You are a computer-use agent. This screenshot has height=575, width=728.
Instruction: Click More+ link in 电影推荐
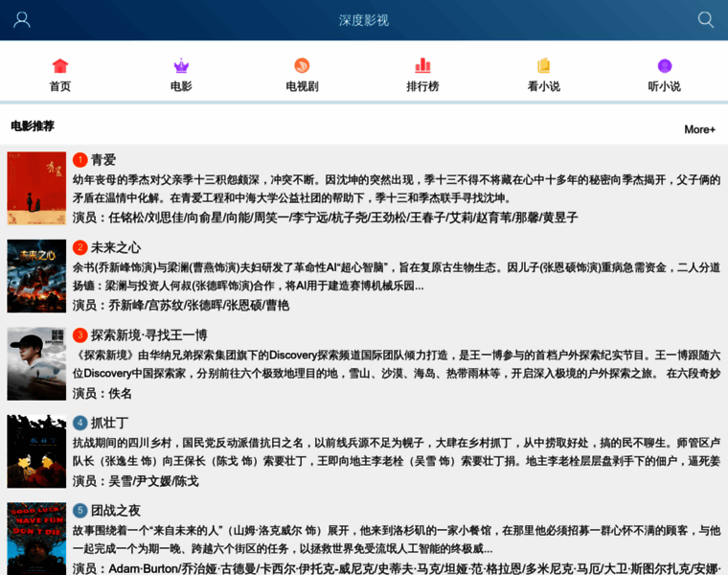tap(699, 129)
